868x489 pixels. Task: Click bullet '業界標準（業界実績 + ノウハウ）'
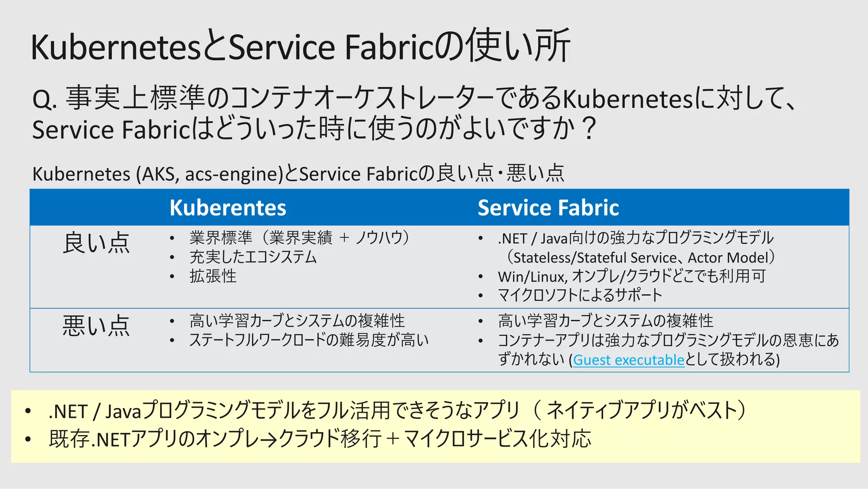click(x=300, y=238)
